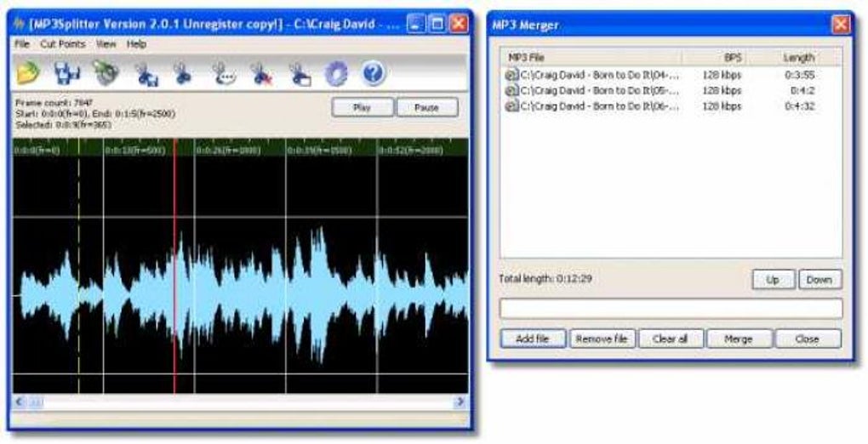The image size is (868, 444).
Task: Click the 0:0:0(fr=0) ruler label
Action: point(37,151)
